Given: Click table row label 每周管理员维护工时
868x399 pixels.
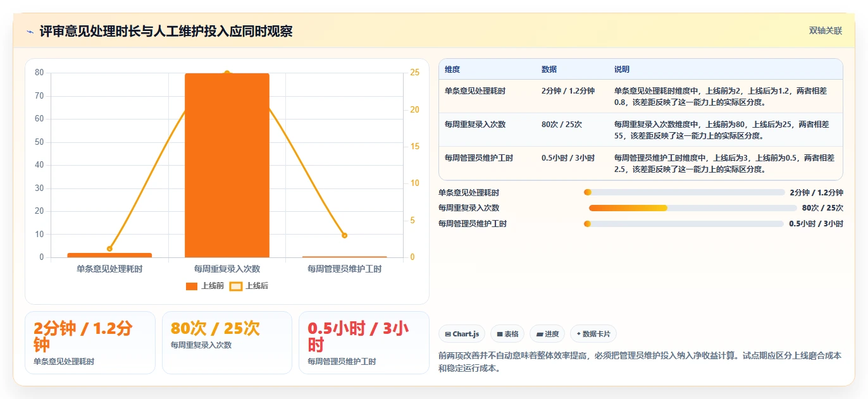Looking at the screenshot, I should click(479, 158).
